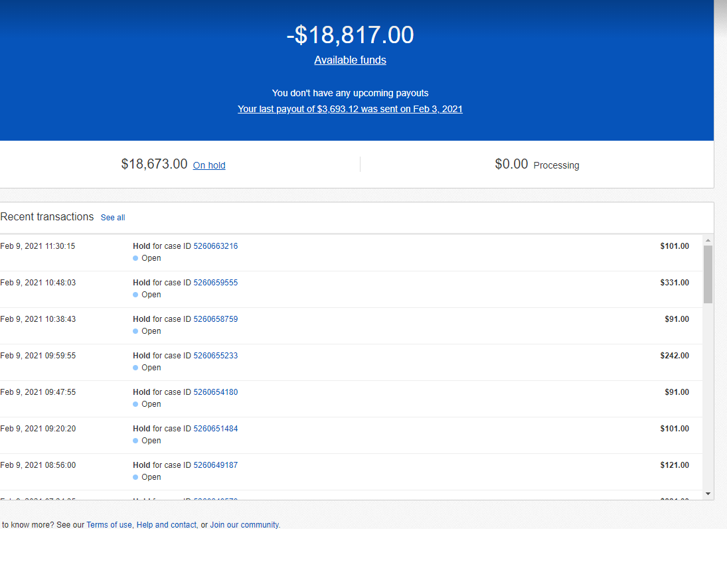This screenshot has height=588, width=727.
Task: Click the 'You don't have any upcoming payouts' message
Action: point(350,93)
